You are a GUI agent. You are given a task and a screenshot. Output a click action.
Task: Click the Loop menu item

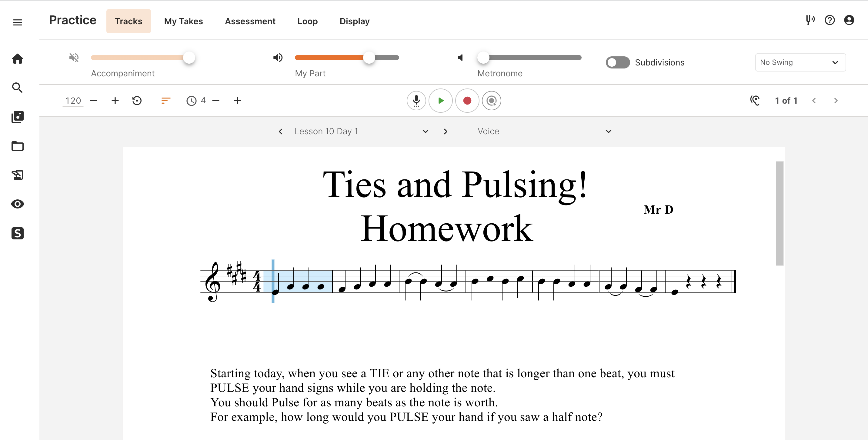tap(308, 21)
